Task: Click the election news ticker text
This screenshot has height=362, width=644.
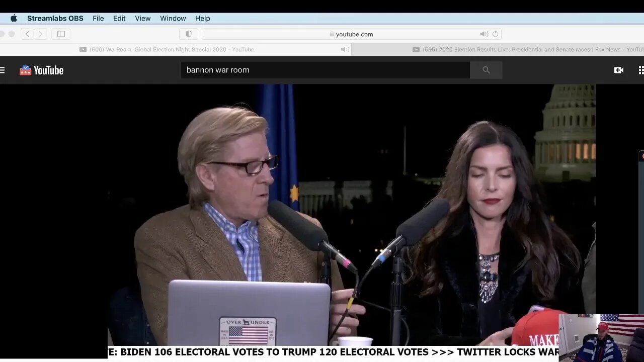Action: pos(333,352)
